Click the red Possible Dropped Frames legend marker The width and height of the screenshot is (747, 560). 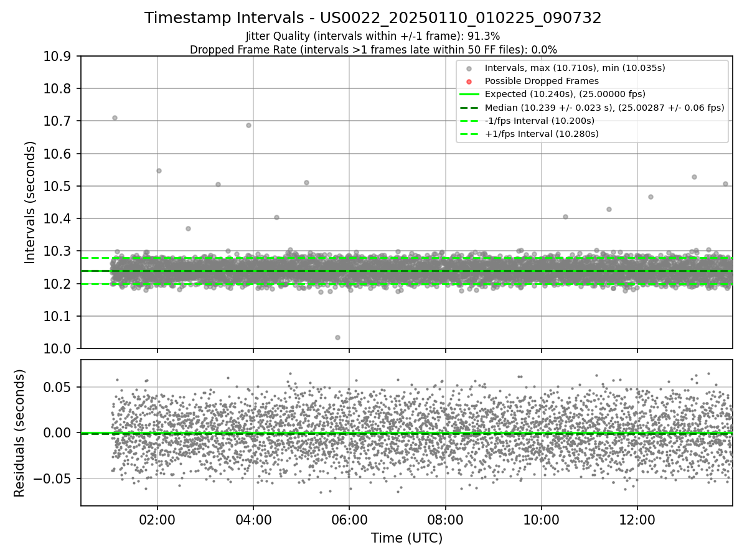tap(469, 82)
